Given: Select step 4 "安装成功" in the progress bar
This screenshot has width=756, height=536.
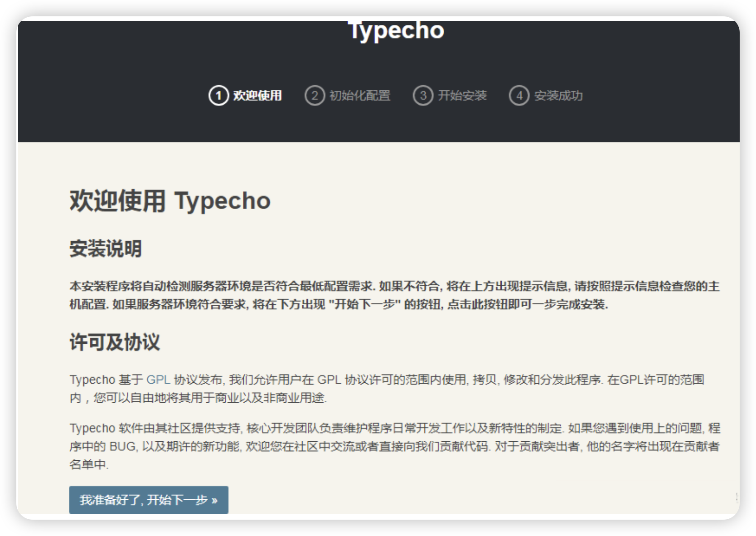Looking at the screenshot, I should tap(546, 96).
